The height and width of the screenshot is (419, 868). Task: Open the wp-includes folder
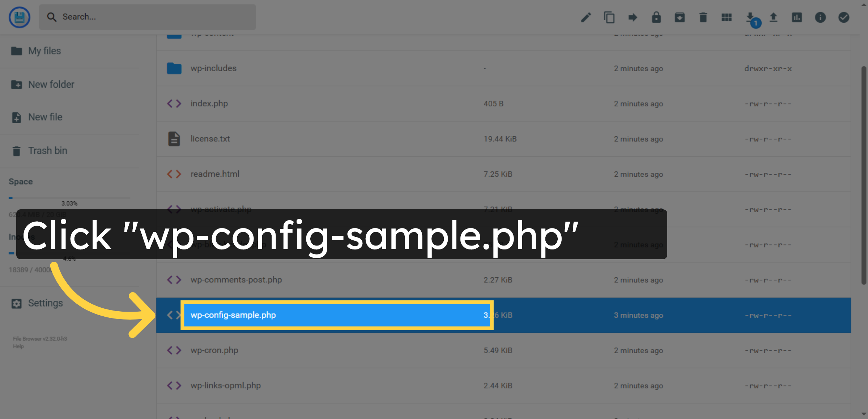pyautogui.click(x=213, y=68)
